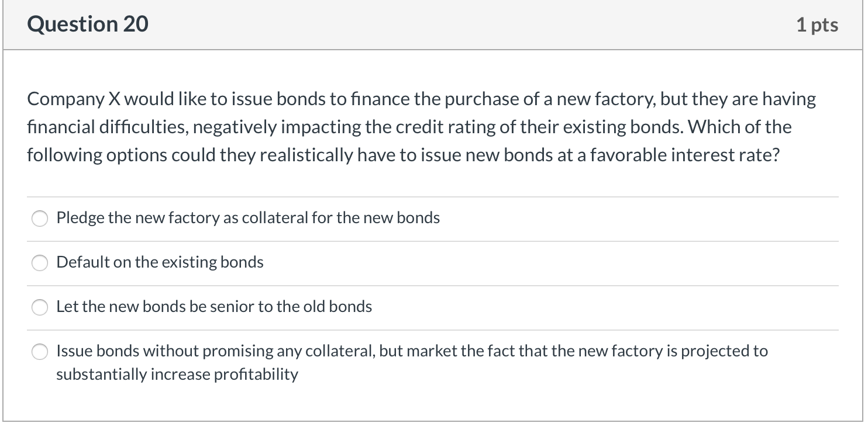Select the radio button for making new bonds senior
Screen dimensions: 868x423
point(40,307)
